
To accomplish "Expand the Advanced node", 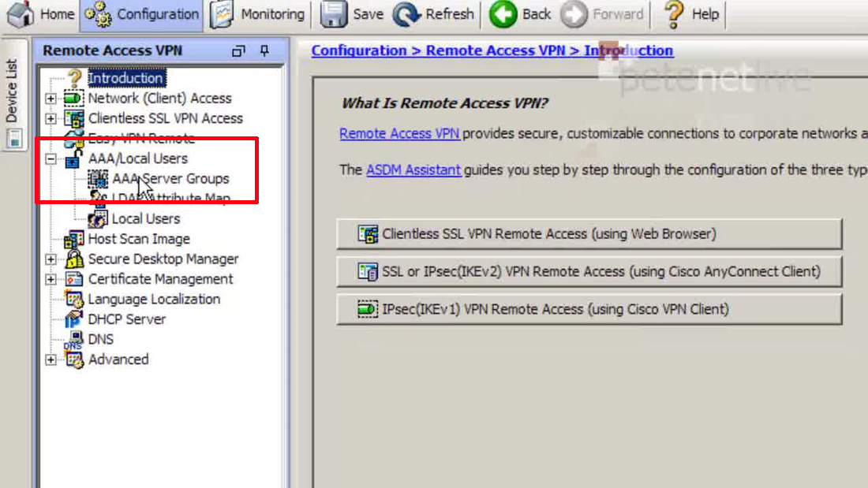I will tap(51, 359).
